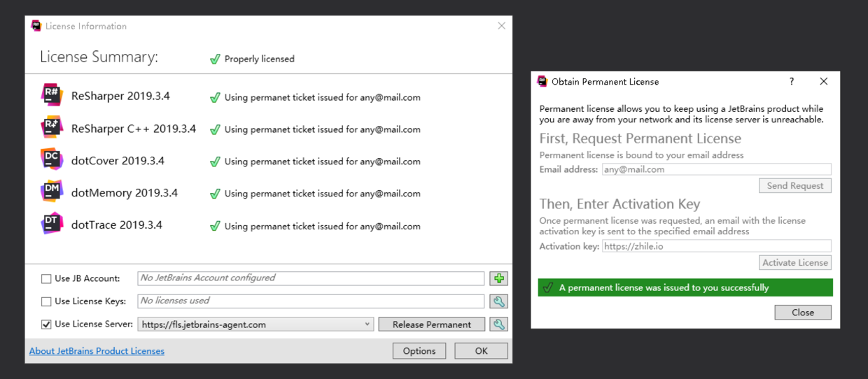Click the 'dotCover 2019.3.4' product name

[x=118, y=161]
